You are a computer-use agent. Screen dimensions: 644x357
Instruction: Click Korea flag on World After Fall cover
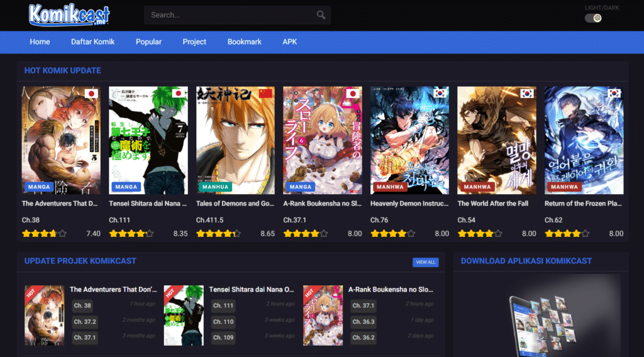coord(527,94)
